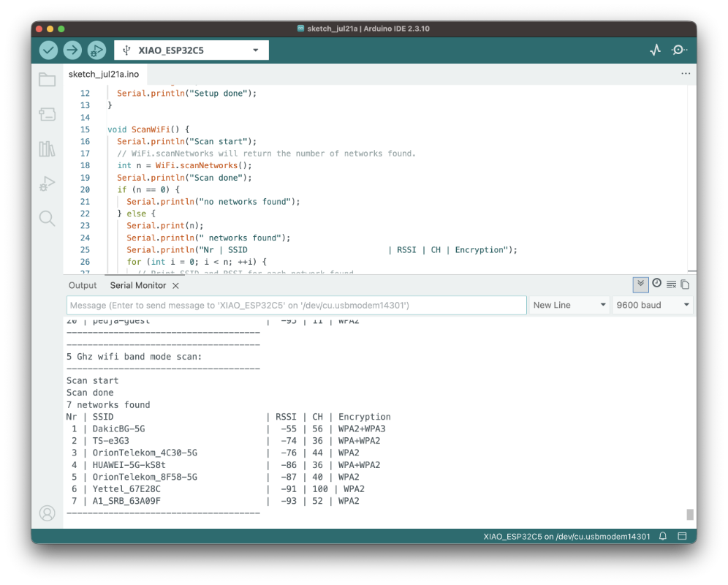Open the Serial Plotter icon
This screenshot has height=585, width=728.
point(655,50)
